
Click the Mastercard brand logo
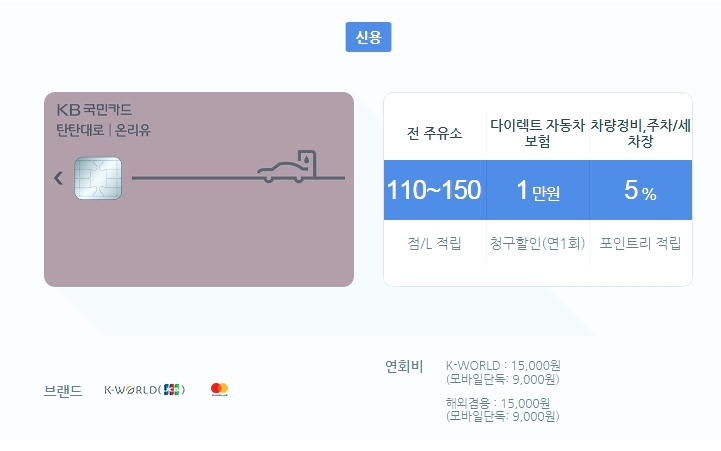(x=219, y=389)
